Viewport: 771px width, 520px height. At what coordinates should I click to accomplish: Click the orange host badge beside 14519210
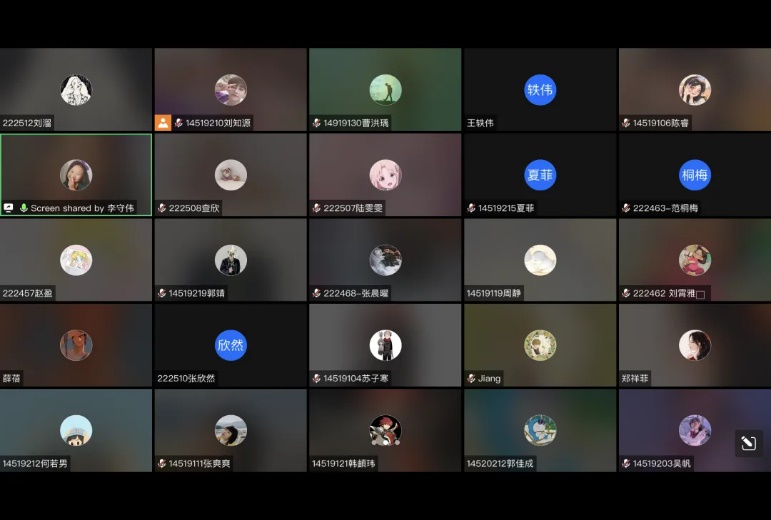pyautogui.click(x=163, y=123)
